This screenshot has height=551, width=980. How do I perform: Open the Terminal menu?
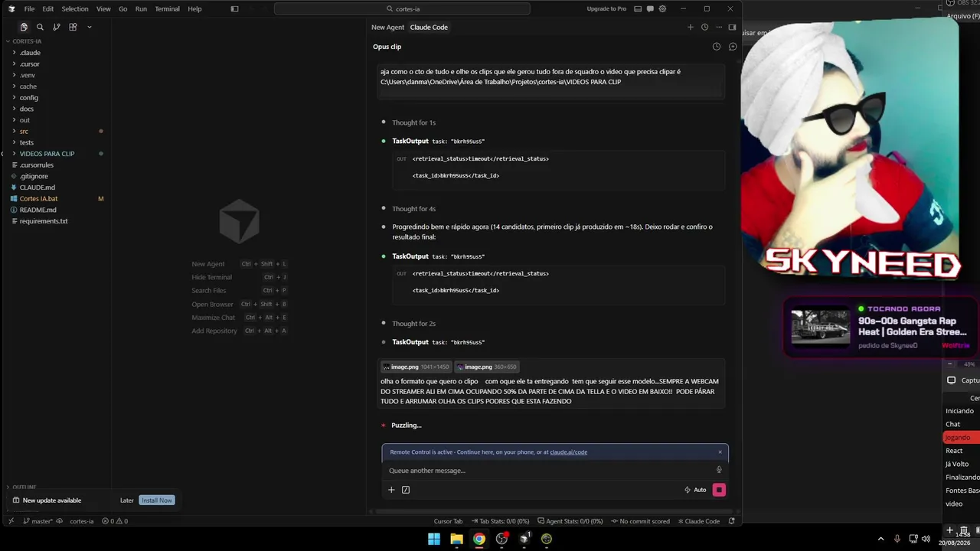[167, 9]
